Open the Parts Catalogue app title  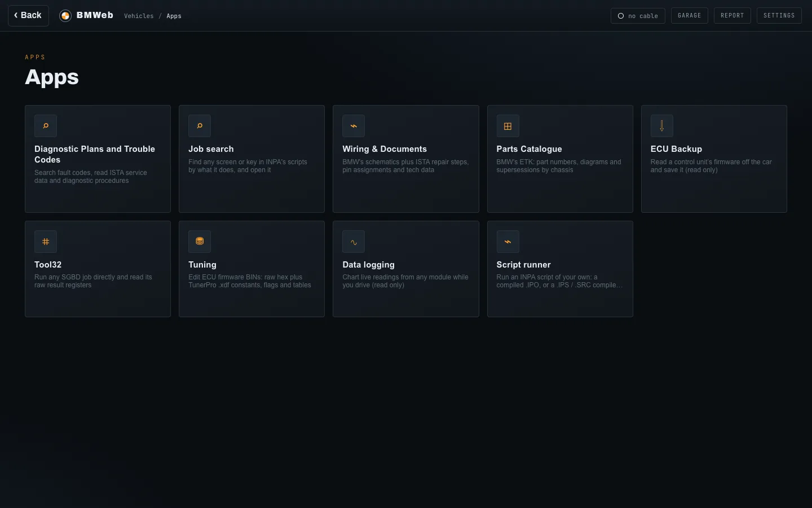pos(529,149)
